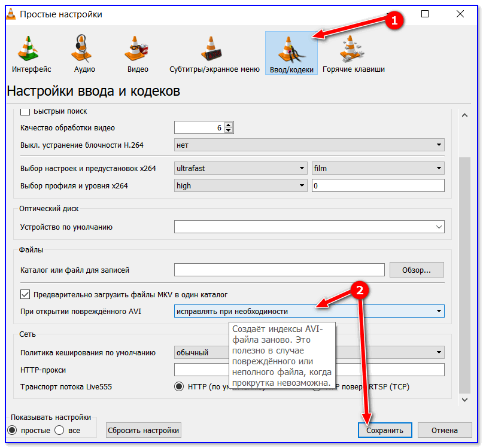Toggle the Быстрый поиск checkbox
This screenshot has width=483, height=448.
(25, 111)
